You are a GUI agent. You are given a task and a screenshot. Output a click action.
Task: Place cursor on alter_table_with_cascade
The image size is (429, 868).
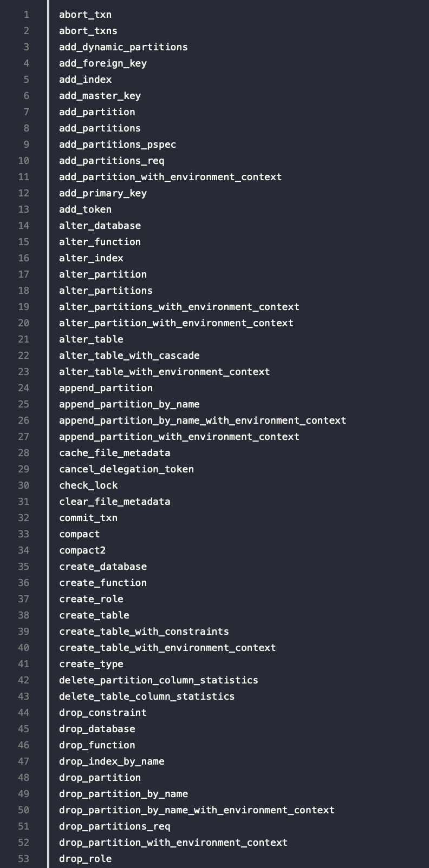pyautogui.click(x=129, y=356)
